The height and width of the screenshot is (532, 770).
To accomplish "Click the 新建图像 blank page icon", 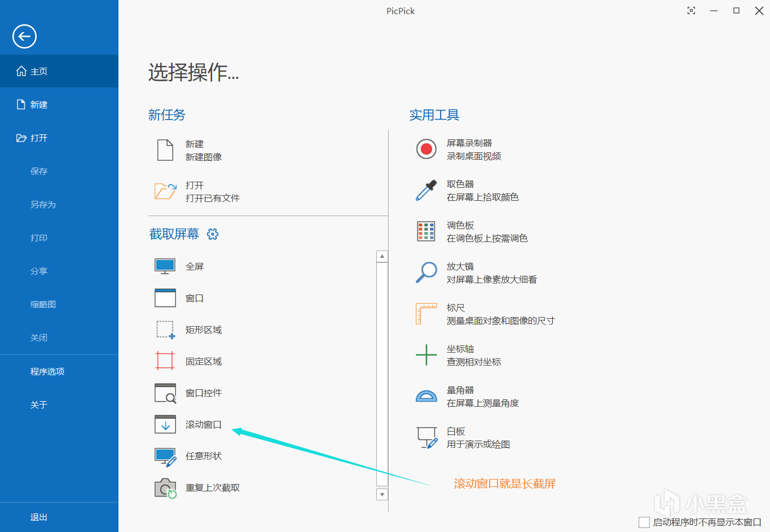I will pyautogui.click(x=165, y=150).
